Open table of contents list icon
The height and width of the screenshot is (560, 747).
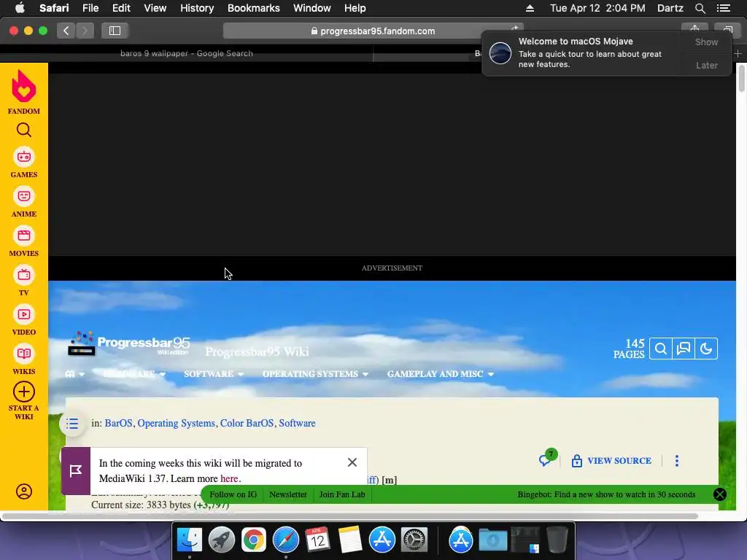[x=72, y=424]
